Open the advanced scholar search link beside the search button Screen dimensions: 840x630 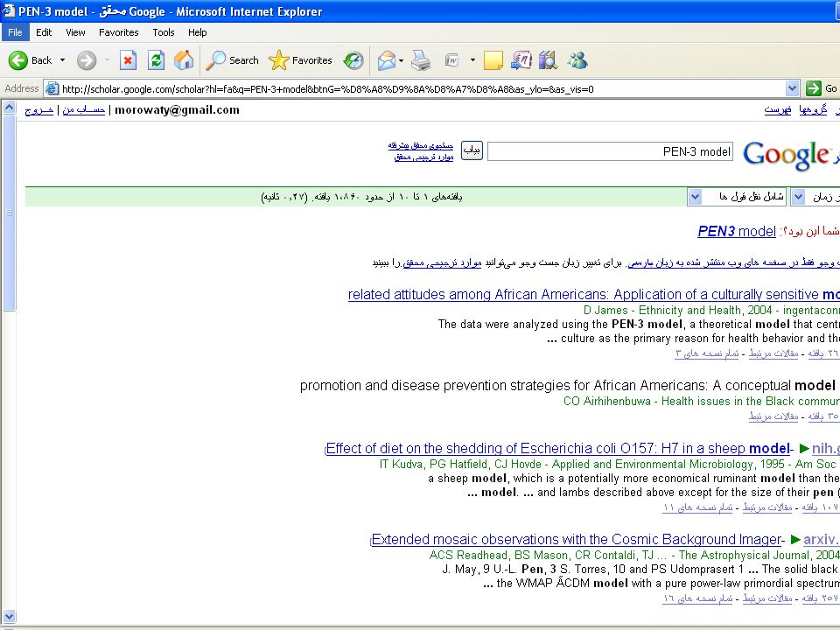[x=421, y=145]
